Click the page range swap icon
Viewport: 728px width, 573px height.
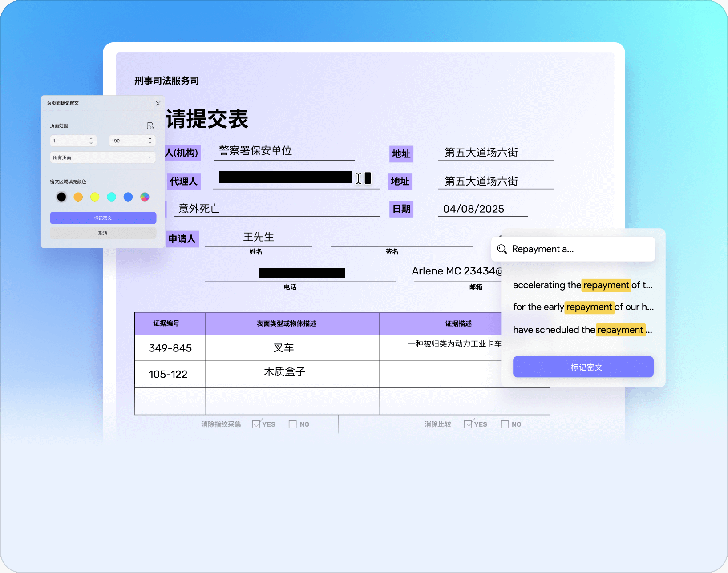(x=150, y=126)
